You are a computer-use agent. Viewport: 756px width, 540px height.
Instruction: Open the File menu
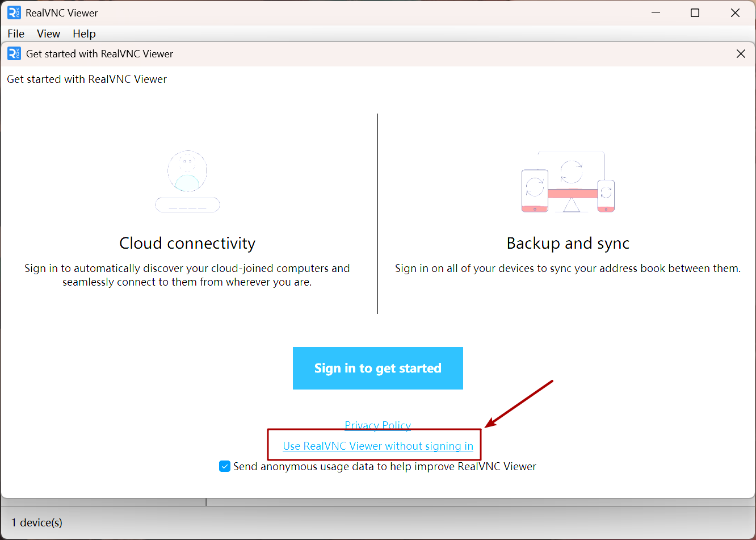(16, 34)
